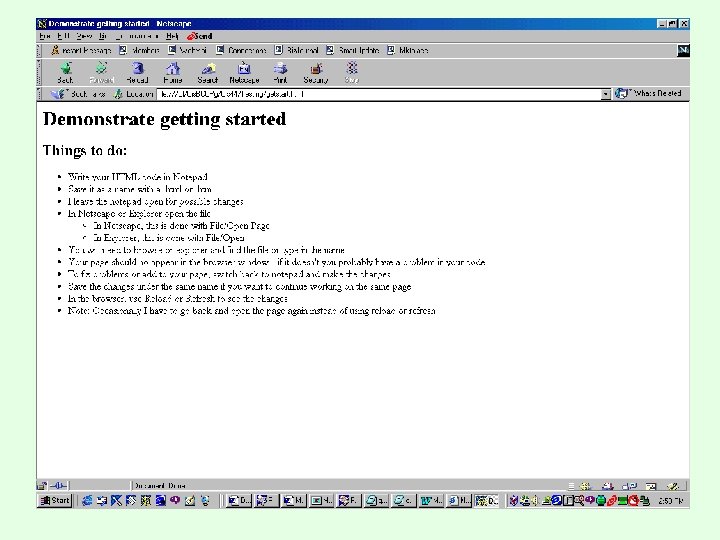
Task: Click the WebMail personal toolbar link
Action: 187,51
